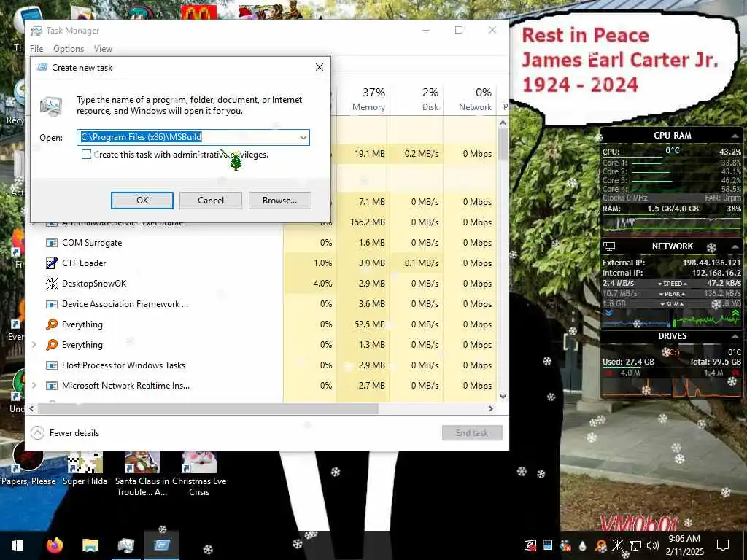Click the first Everything process icon

pos(52,324)
